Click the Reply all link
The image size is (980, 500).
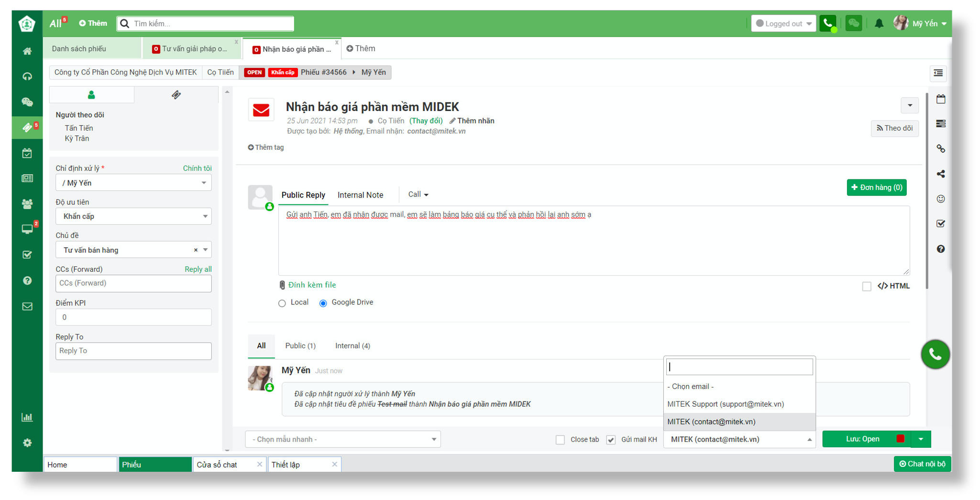pos(198,269)
